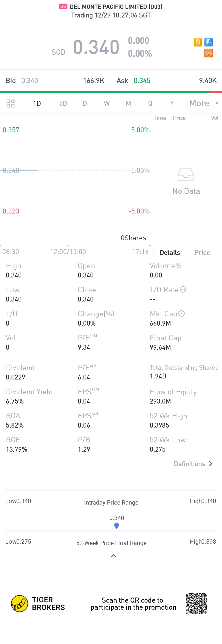222x644 pixels.
Task: Tap the Bid price 0.340
Action: click(29, 80)
